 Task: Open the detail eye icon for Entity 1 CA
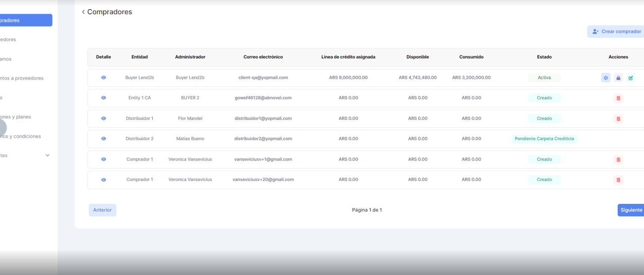104,98
